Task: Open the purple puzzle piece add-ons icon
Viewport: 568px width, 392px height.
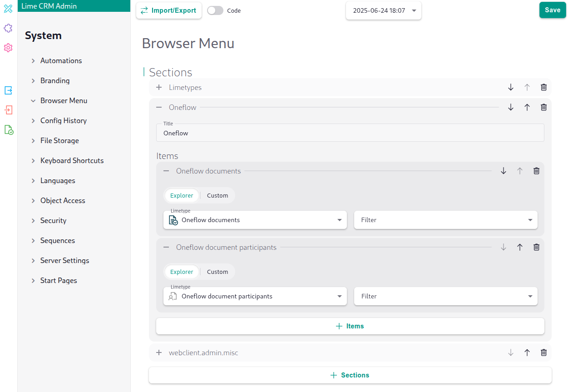Action: [8, 28]
